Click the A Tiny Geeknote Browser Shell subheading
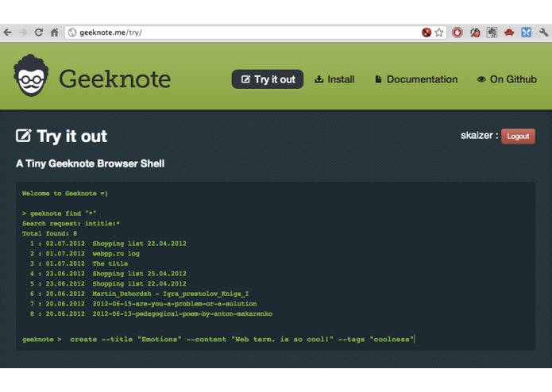The width and height of the screenshot is (552, 392). point(90,163)
